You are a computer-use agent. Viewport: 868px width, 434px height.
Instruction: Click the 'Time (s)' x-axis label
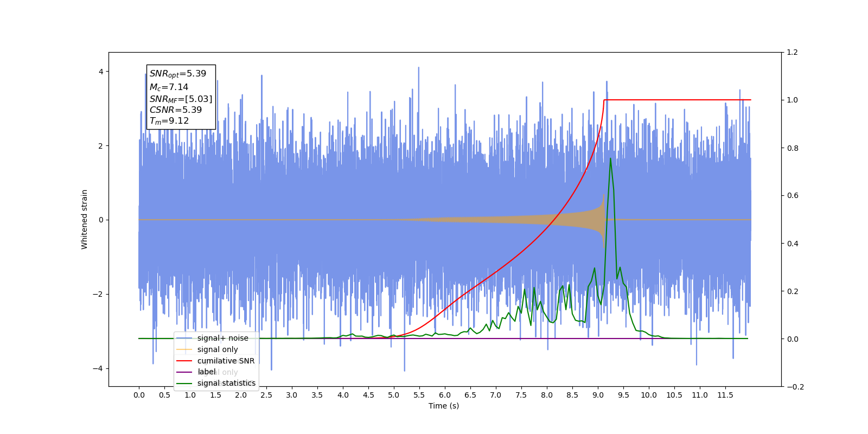coord(444,406)
